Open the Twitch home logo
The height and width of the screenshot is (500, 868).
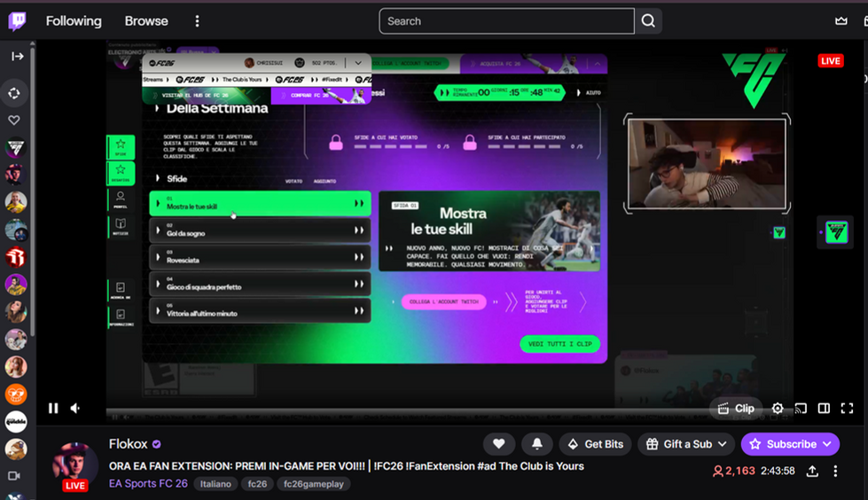[x=17, y=21]
